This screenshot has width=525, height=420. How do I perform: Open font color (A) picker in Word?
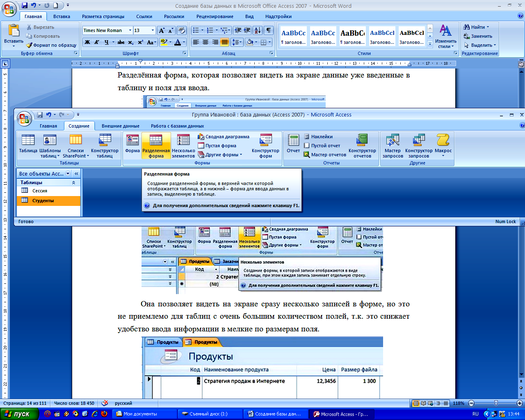184,42
